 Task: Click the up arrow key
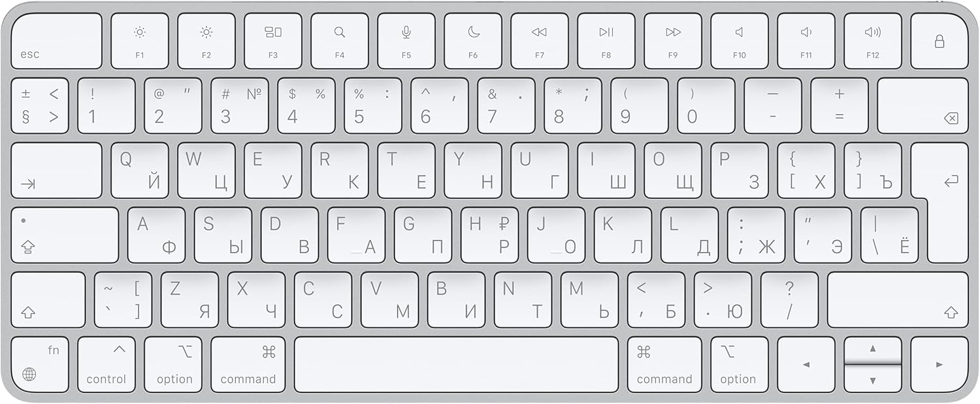[873, 350]
